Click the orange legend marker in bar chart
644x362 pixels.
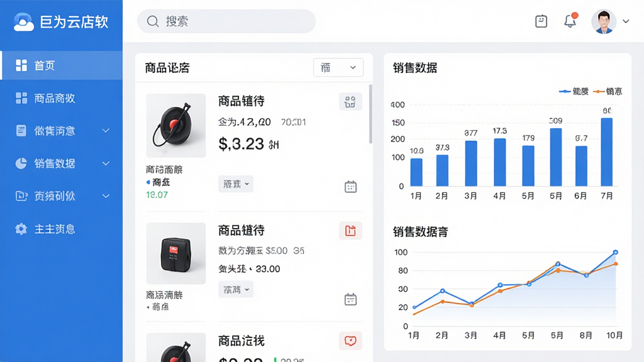(599, 91)
